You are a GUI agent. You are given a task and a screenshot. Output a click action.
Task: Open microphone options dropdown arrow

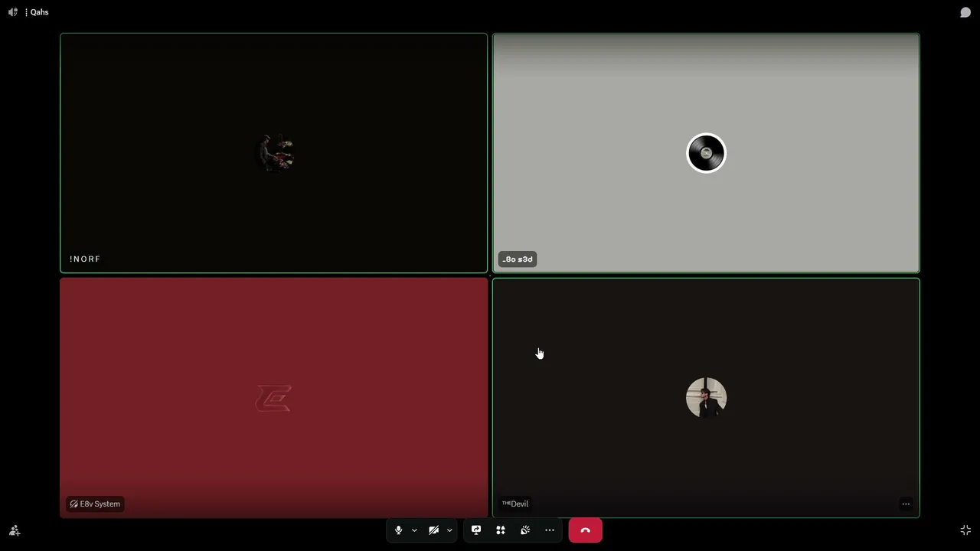coord(414,530)
